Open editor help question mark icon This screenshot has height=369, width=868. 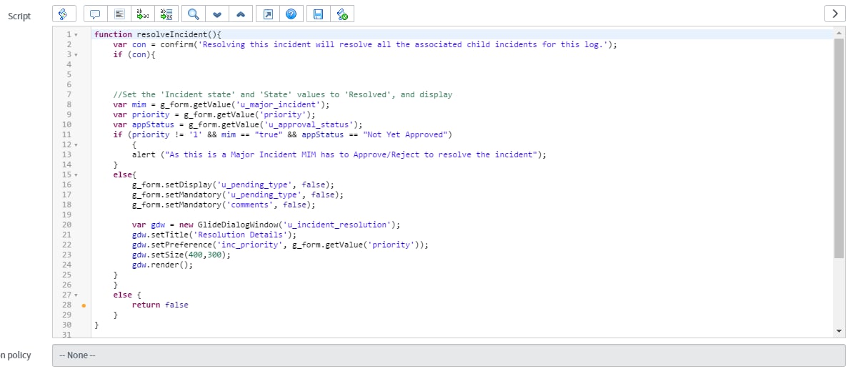coord(291,14)
